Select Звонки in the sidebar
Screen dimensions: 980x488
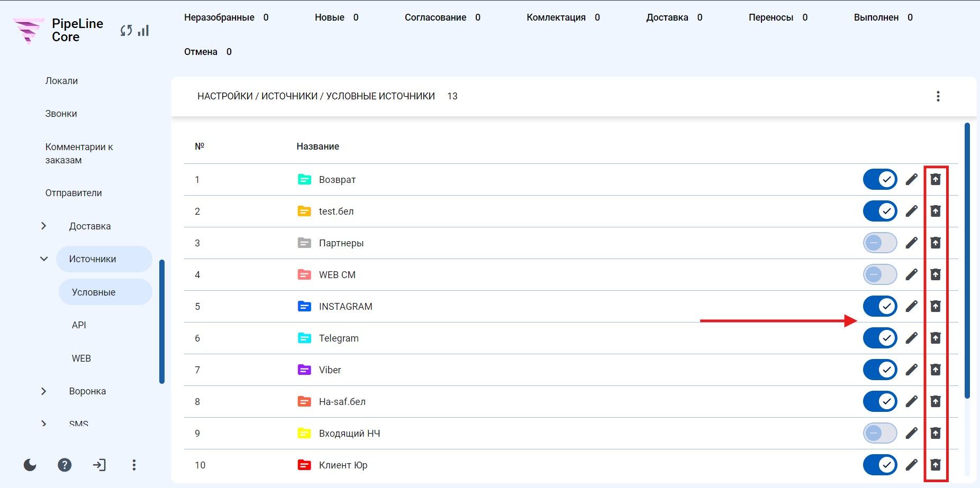pos(61,114)
